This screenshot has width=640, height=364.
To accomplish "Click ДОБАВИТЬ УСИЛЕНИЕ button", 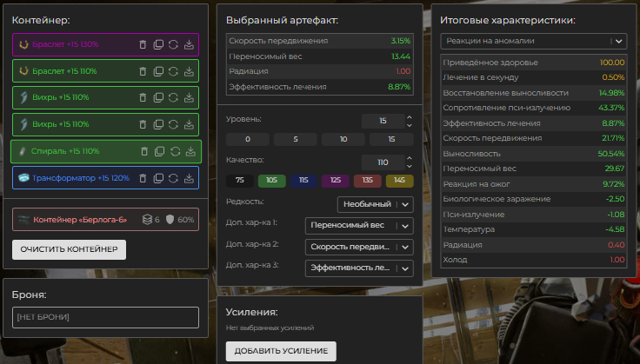I will pos(281,351).
